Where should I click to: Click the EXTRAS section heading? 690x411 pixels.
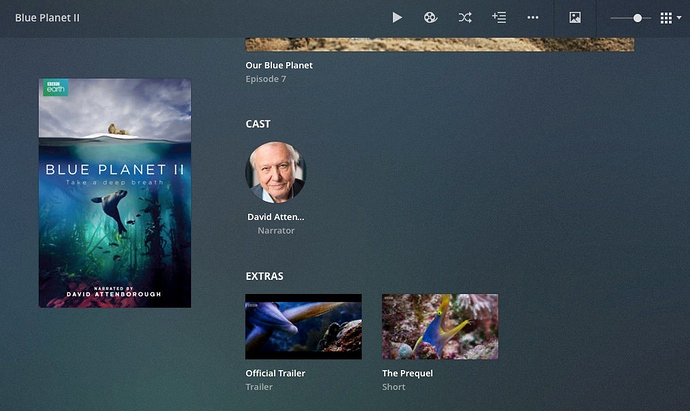[x=264, y=276]
